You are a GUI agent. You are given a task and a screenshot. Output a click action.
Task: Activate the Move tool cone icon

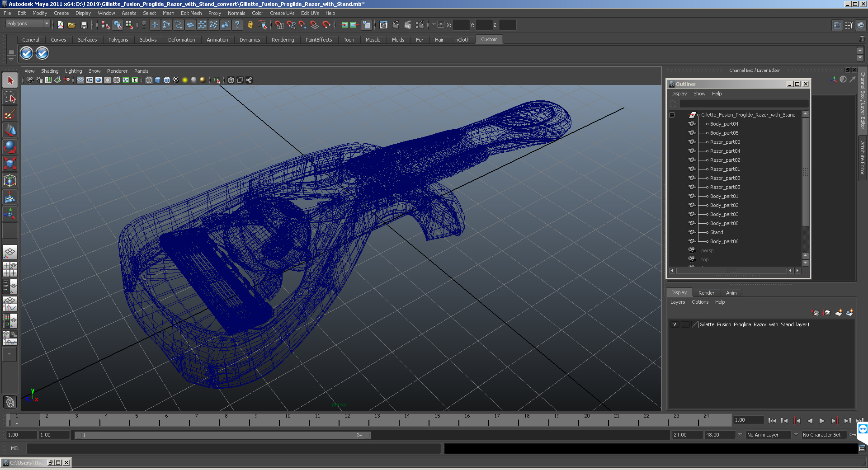10,130
